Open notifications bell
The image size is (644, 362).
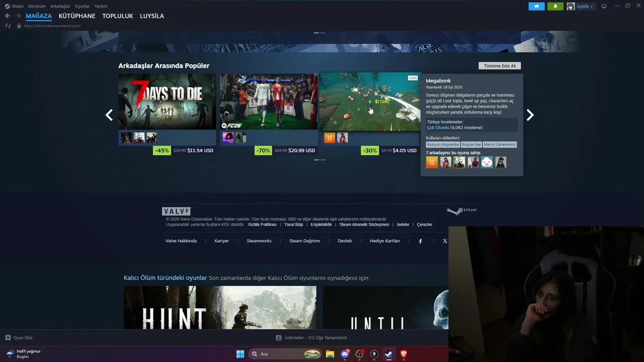555,6
